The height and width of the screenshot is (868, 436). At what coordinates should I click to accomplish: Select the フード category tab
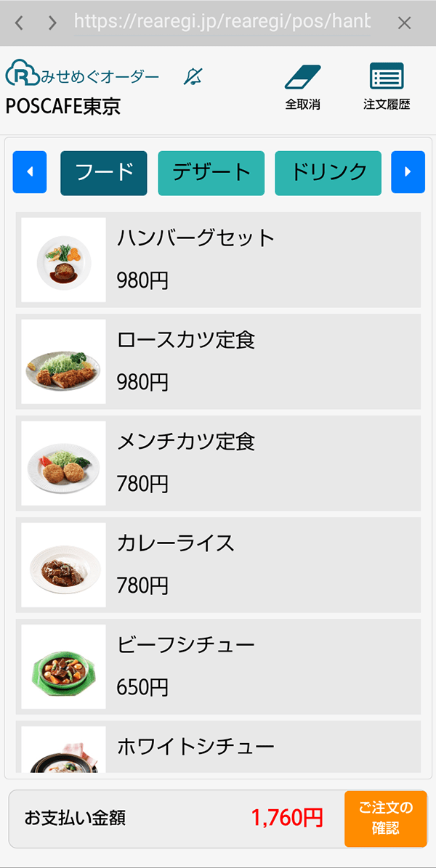click(x=104, y=173)
